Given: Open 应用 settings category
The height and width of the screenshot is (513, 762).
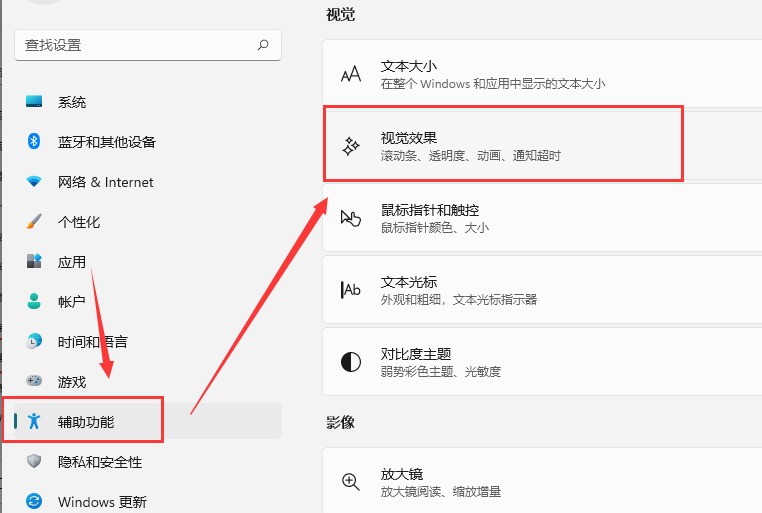Looking at the screenshot, I should click(x=148, y=262).
